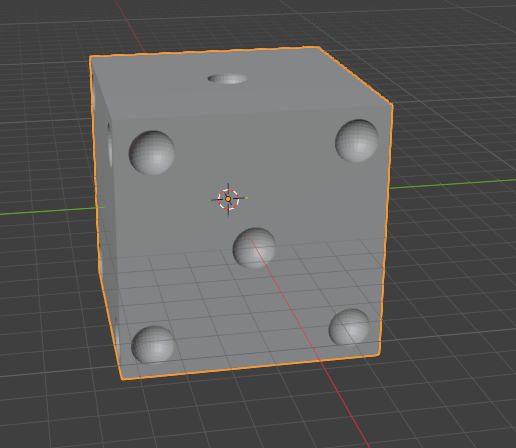
Task: Select the center pip on the dice front face
Action: pyautogui.click(x=254, y=248)
